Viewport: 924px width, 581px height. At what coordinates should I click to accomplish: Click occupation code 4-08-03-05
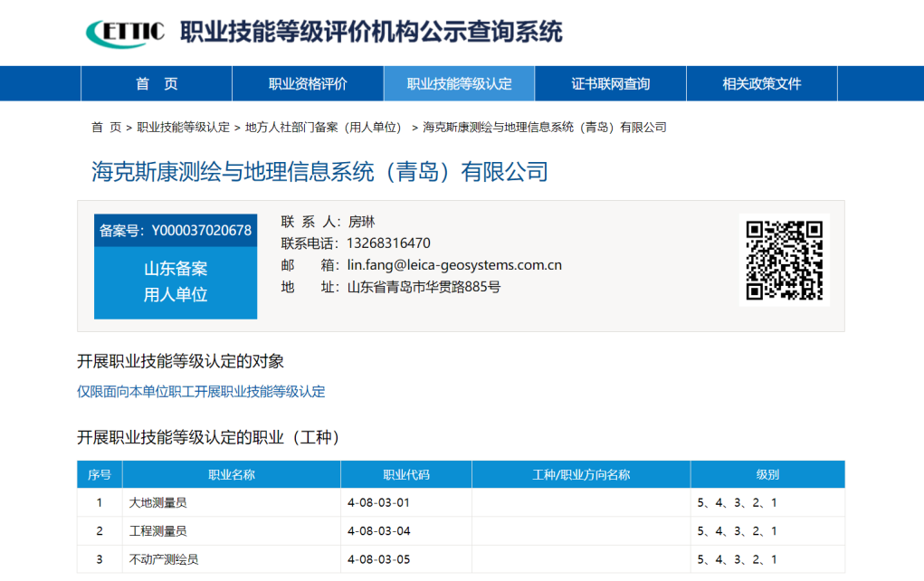point(378,559)
